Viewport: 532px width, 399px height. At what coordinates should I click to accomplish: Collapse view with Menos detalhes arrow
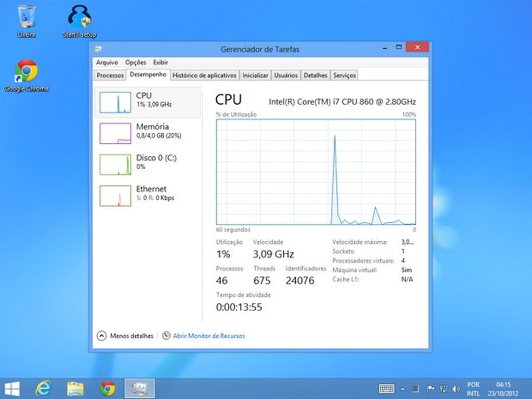102,336
